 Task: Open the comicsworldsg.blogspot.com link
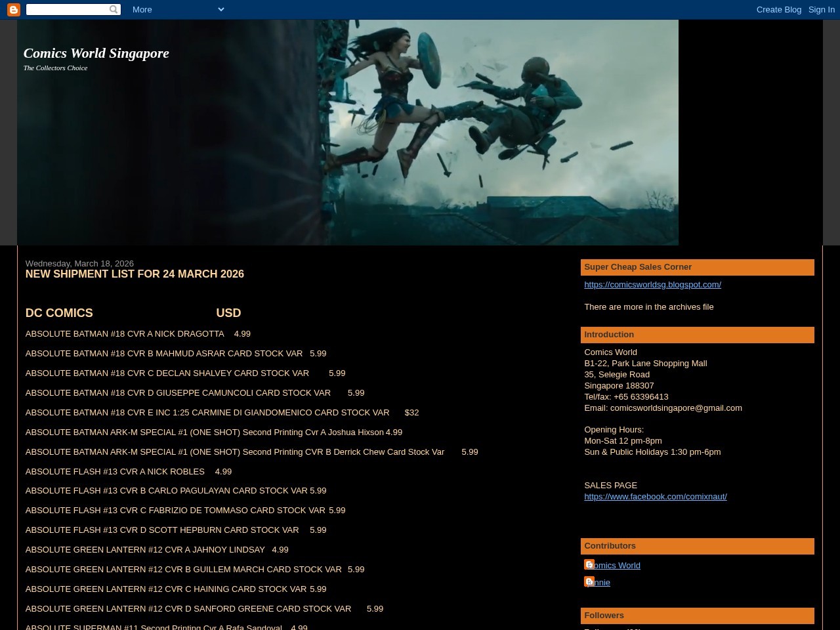(652, 285)
